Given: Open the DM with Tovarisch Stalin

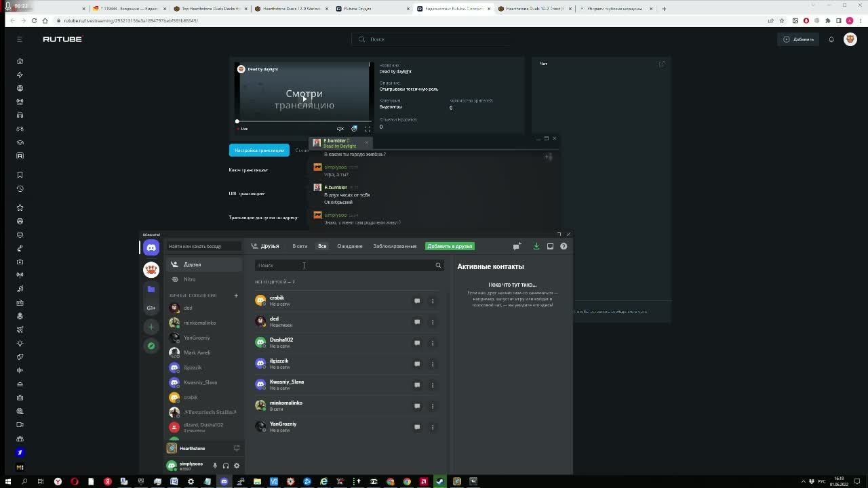Looking at the screenshot, I should coord(204,412).
